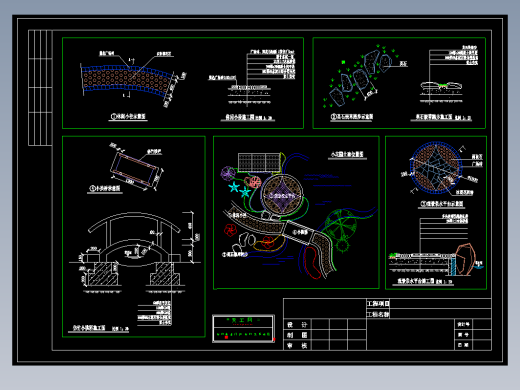Click the circular platform plan caption
Screen dimensions: 520x390
click(442, 204)
